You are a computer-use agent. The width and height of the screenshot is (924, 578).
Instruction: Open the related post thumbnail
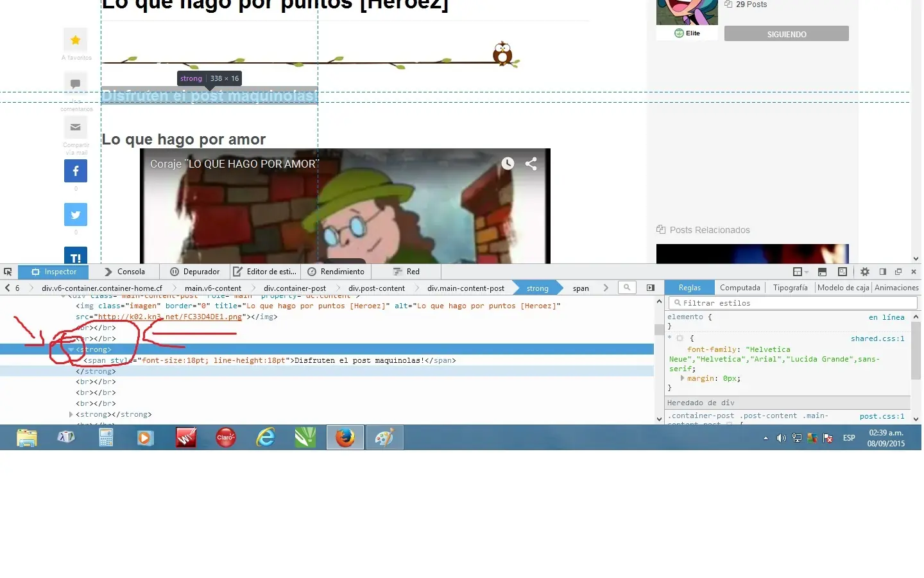[x=753, y=254]
